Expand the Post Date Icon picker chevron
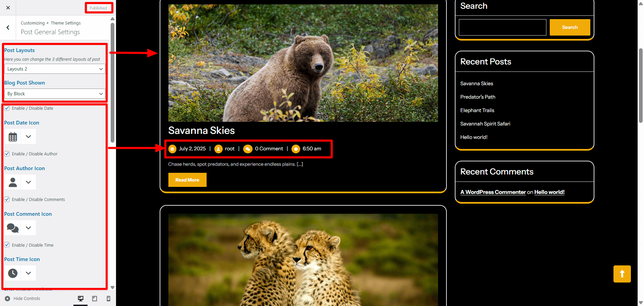 (x=29, y=137)
